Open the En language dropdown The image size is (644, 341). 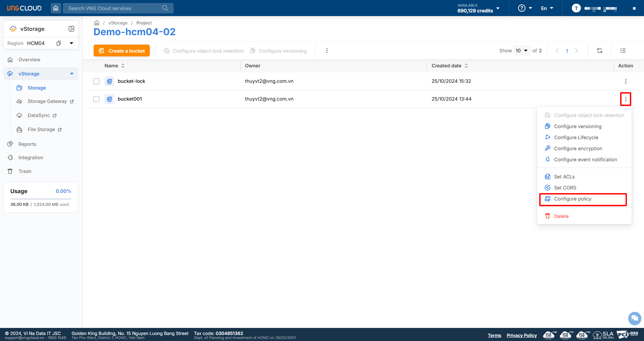point(547,8)
